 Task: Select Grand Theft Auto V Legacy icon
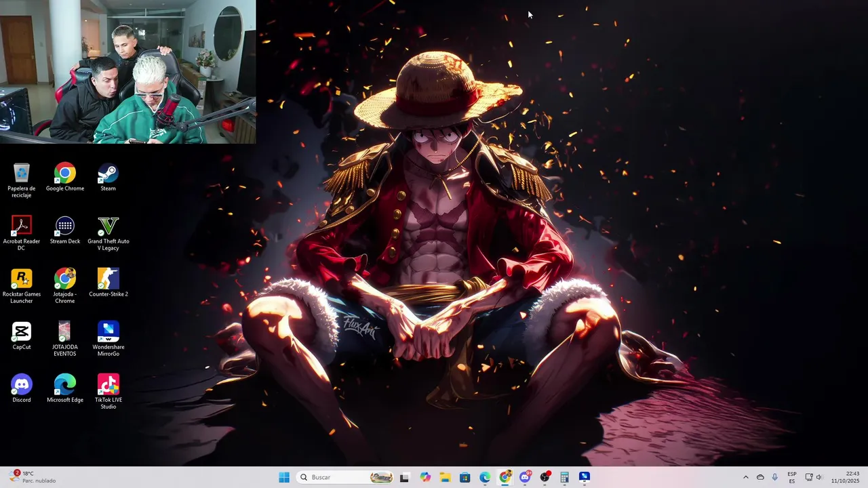click(x=108, y=232)
